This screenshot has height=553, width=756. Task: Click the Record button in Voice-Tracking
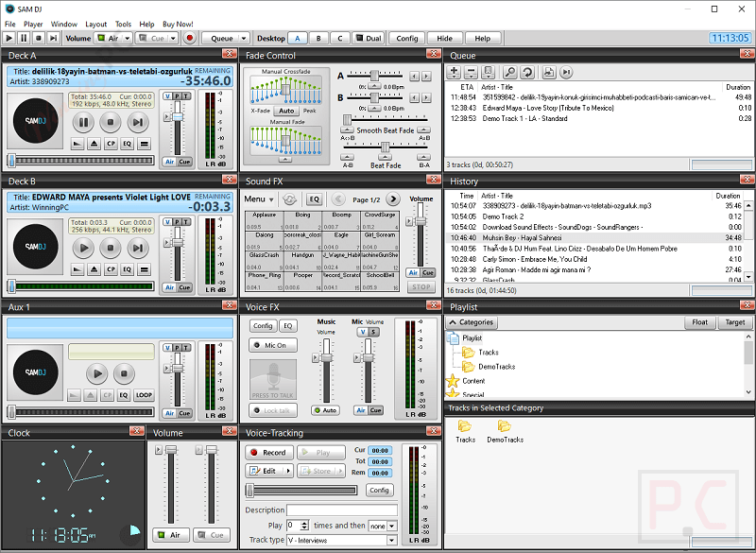(269, 453)
